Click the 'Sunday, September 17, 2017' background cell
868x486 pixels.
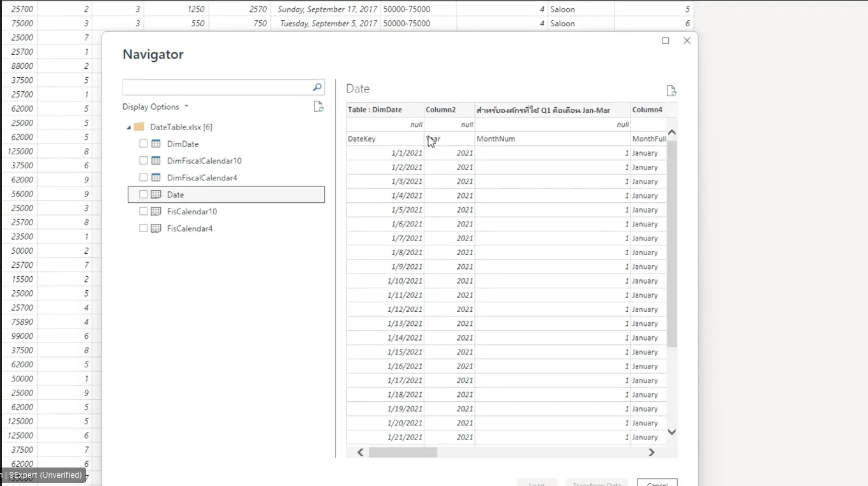[x=325, y=10]
